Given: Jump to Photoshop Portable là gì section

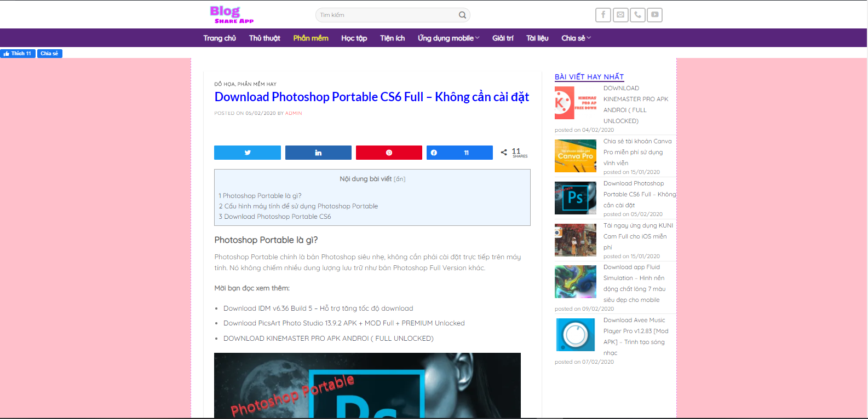Looking at the screenshot, I should [x=260, y=196].
